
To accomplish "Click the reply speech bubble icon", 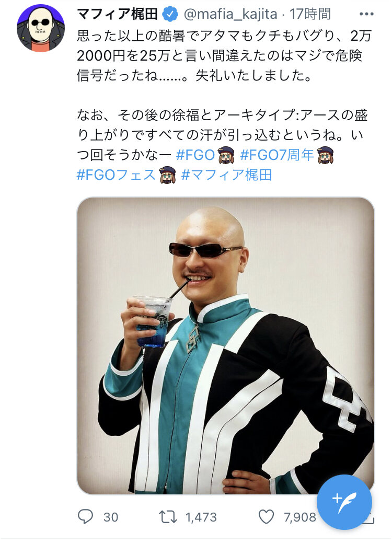I will [x=85, y=517].
